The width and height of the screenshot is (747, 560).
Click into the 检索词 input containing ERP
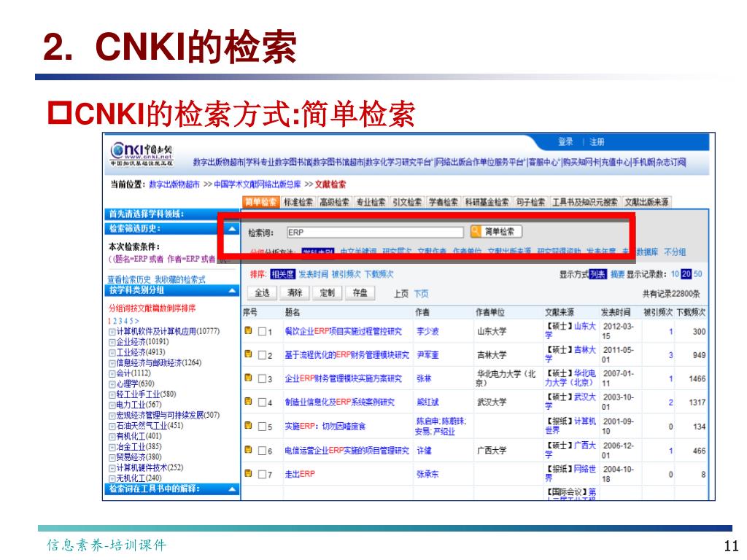pyautogui.click(x=375, y=232)
